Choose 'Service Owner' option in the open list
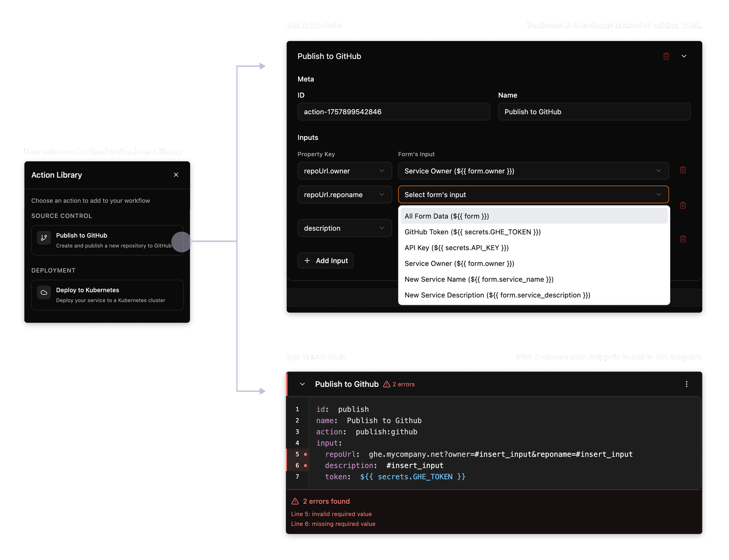 (x=534, y=263)
